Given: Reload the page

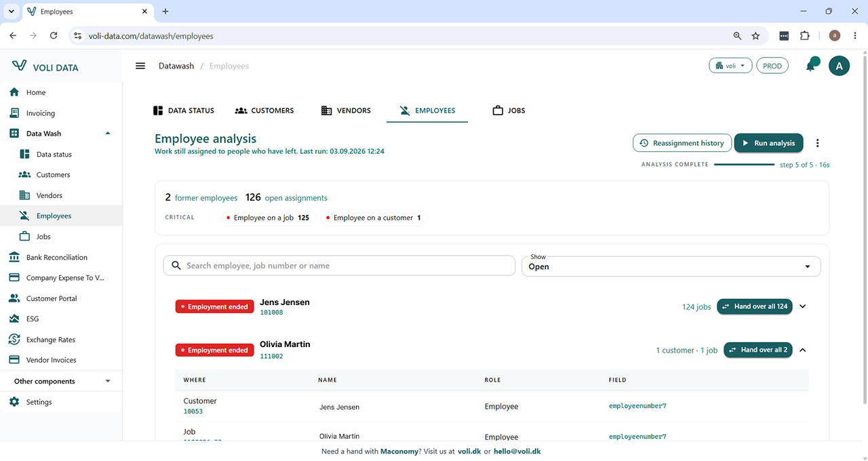Looking at the screenshot, I should click(54, 36).
